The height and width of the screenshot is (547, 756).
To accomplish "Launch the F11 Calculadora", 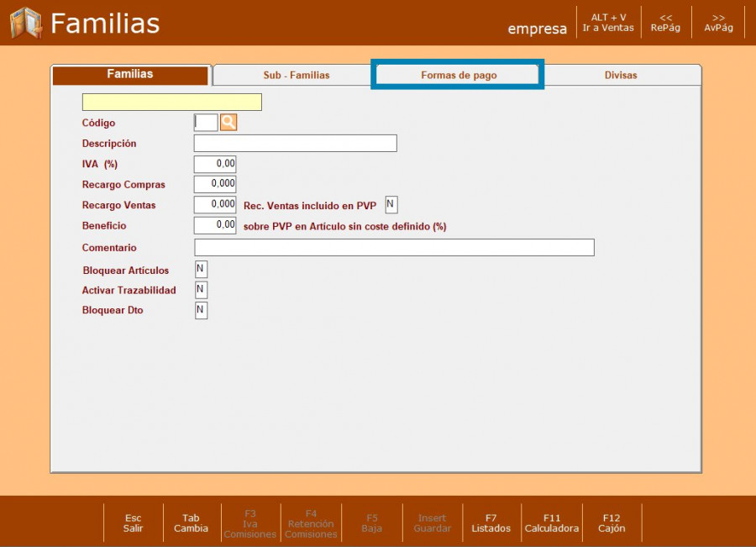I will tap(551, 523).
